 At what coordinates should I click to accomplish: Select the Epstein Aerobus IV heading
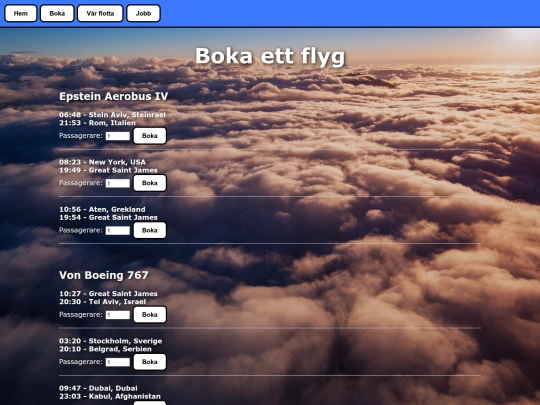(114, 96)
